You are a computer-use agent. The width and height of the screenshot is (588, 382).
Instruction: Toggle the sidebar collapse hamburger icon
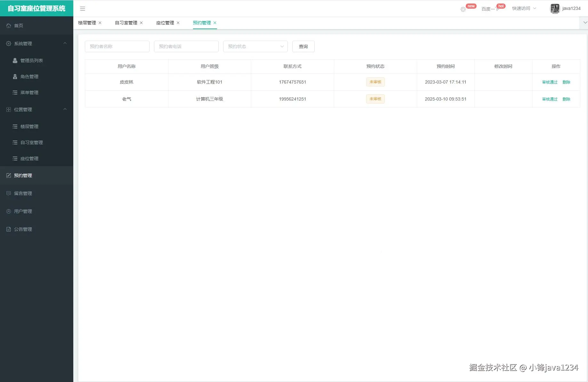[x=83, y=9]
